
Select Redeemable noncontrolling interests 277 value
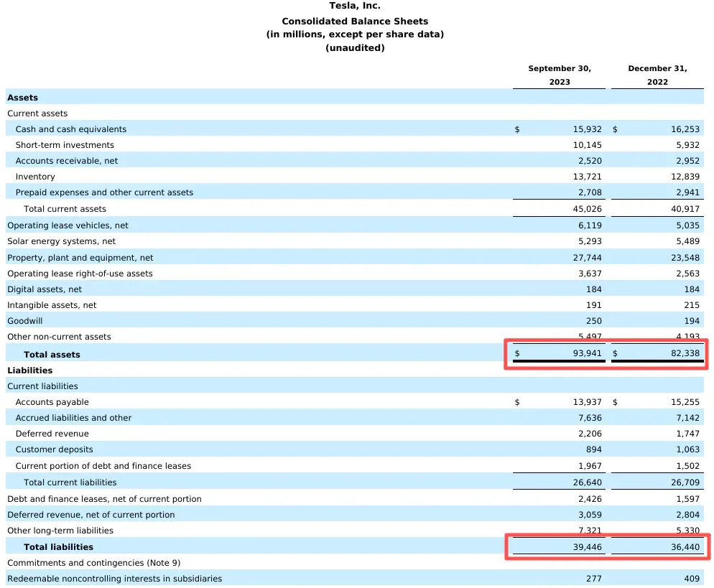pos(594,579)
